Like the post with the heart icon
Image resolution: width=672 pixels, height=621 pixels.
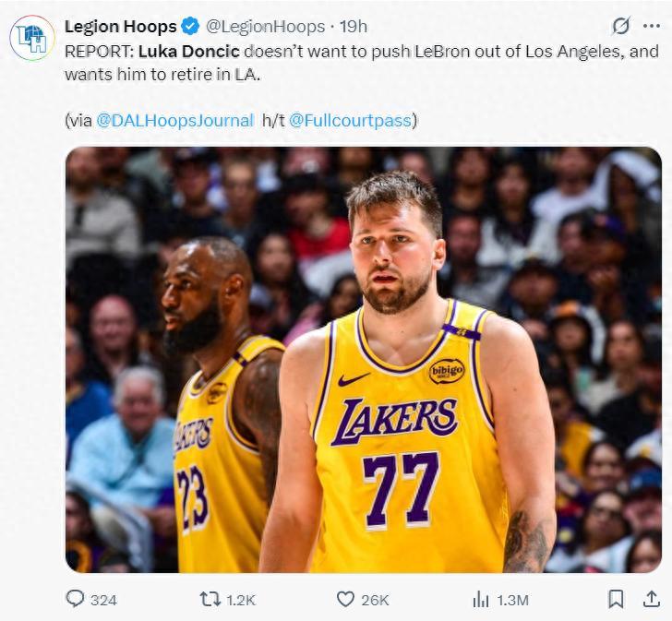point(345,599)
